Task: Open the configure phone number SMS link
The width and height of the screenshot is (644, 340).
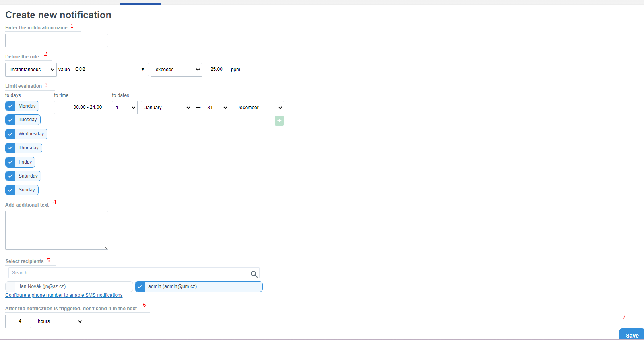Action: [64, 295]
